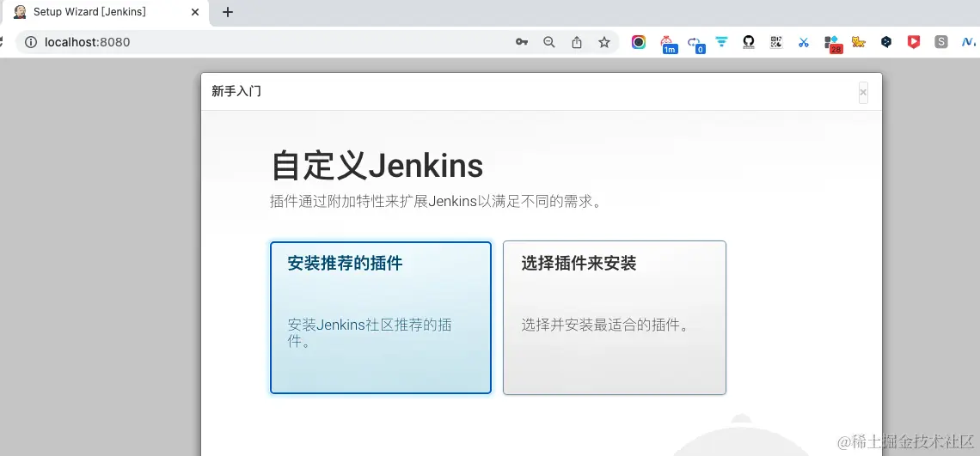
Task: Open the blue N extension icon
Action: [969, 42]
